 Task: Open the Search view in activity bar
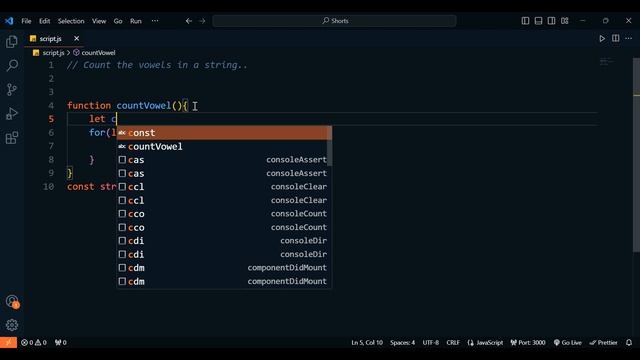(12, 65)
